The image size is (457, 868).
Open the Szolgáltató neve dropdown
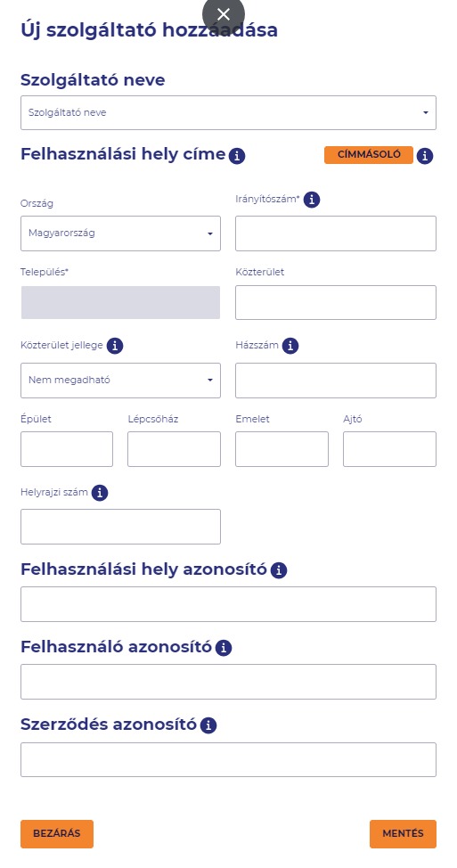[x=228, y=113]
